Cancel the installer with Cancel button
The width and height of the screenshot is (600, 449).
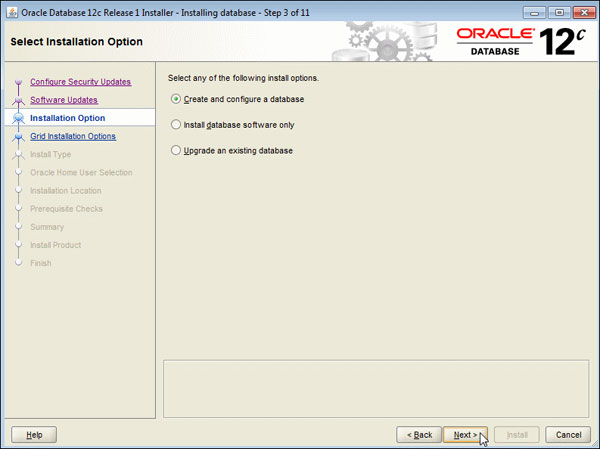coord(568,435)
